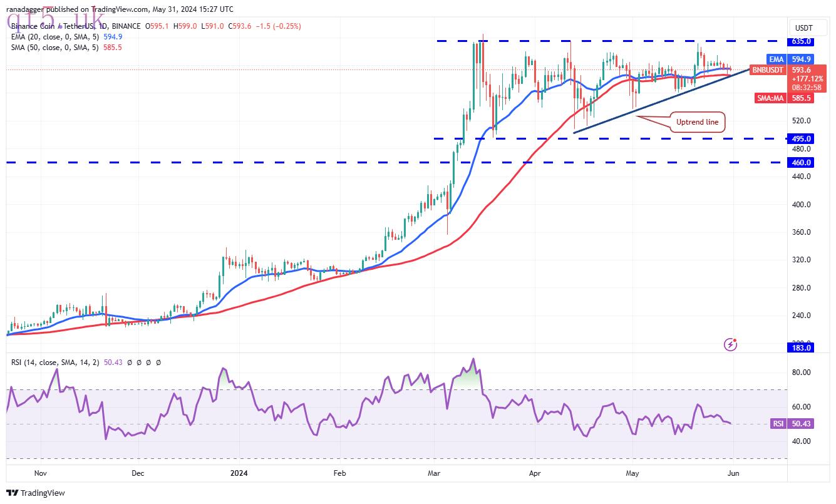Click the purple RSI 50.43 axis tag
The width and height of the screenshot is (836, 504).
[x=792, y=424]
